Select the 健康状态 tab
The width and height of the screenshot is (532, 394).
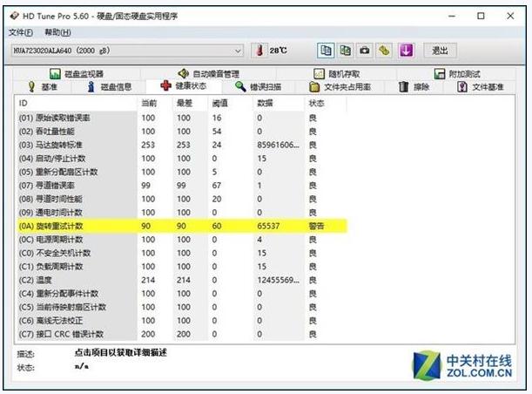tap(184, 86)
